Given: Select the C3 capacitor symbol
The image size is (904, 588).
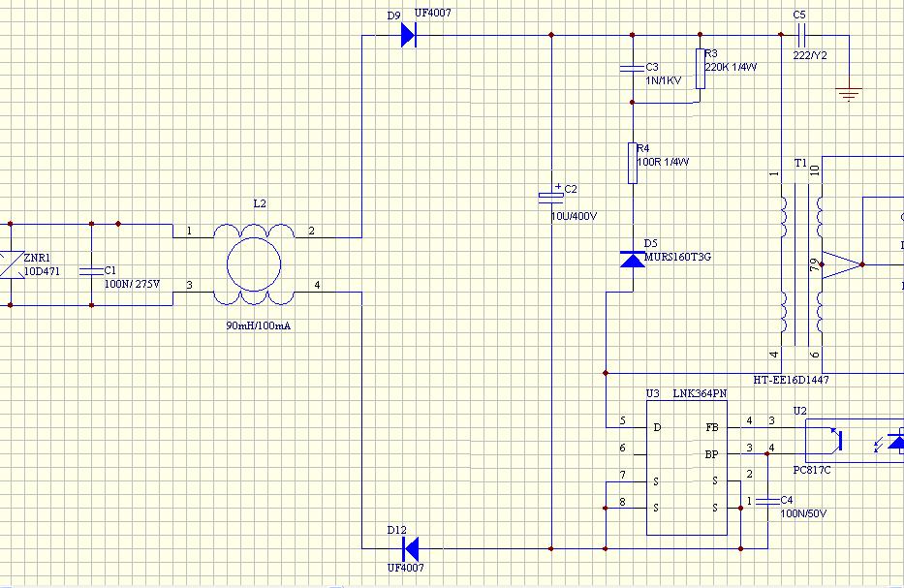Looking at the screenshot, I should click(x=633, y=68).
